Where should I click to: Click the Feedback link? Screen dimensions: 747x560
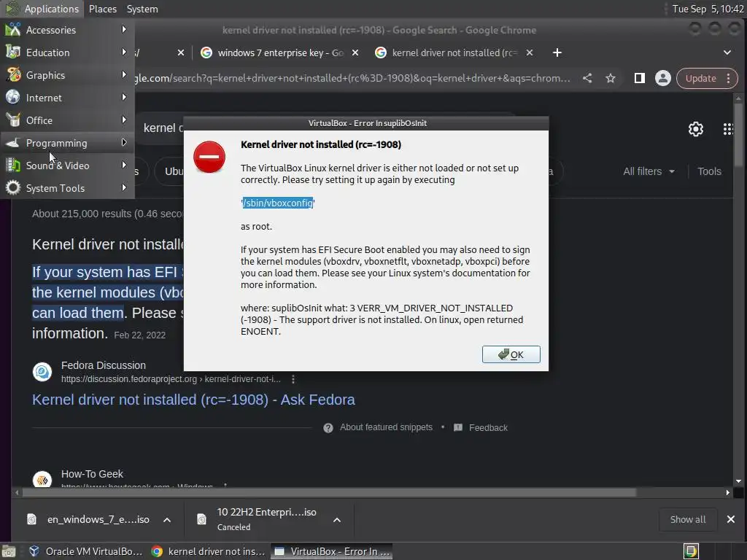pyautogui.click(x=488, y=427)
